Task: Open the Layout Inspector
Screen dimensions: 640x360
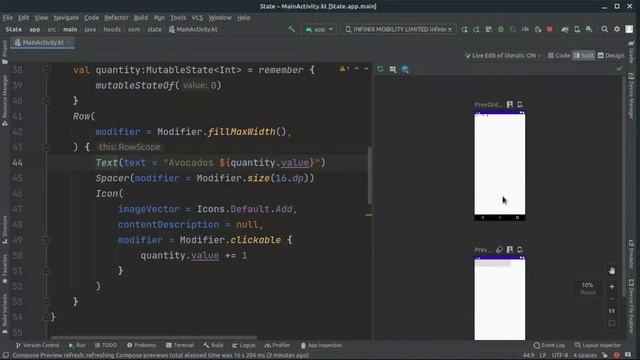Action: 598,345
